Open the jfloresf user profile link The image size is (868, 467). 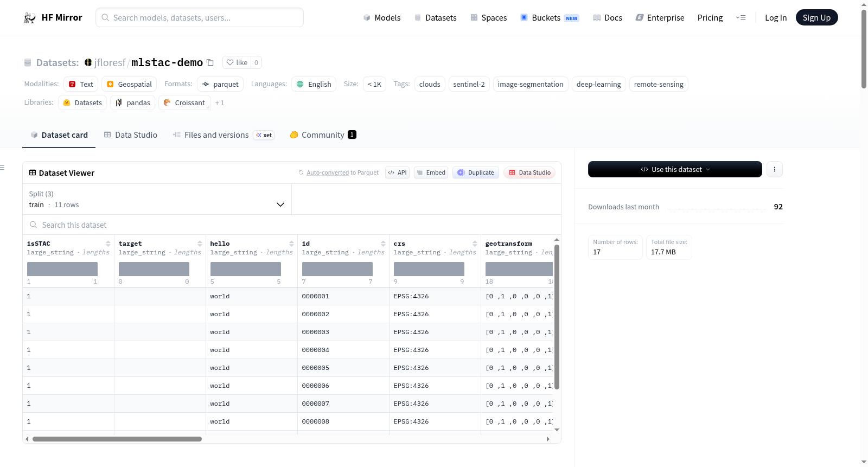(x=110, y=62)
